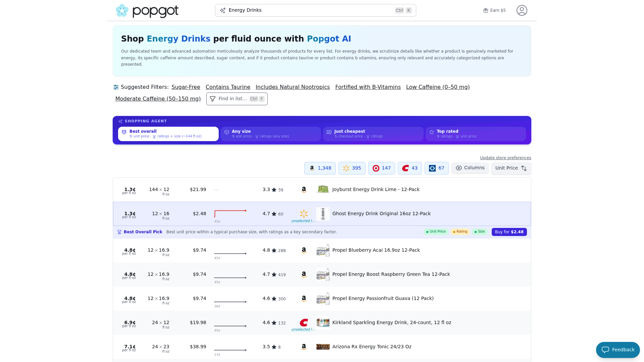This screenshot has width=644, height=362.
Task: Open Arizona Rx Energy Tonic 24/23 Oz
Action: click(x=372, y=347)
